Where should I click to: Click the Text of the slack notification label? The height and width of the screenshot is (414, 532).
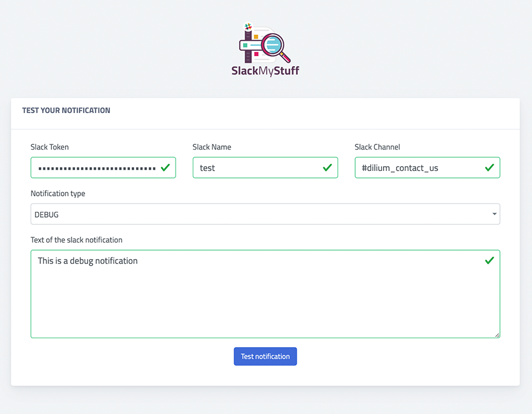pyautogui.click(x=76, y=240)
